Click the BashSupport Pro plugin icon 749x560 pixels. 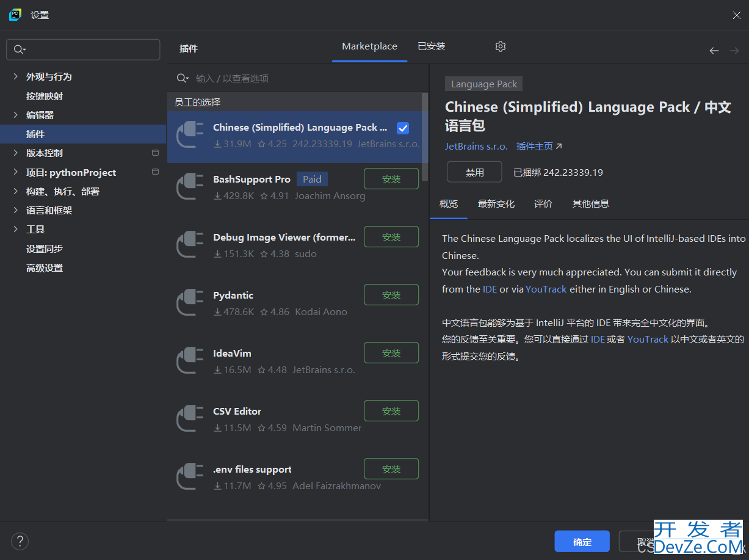(190, 187)
